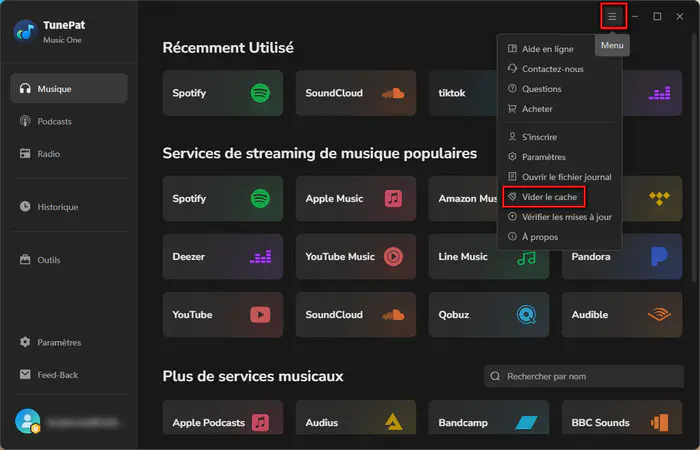Viewport: 700px width, 450px height.
Task: Open Historique in the sidebar
Action: pyautogui.click(x=69, y=207)
